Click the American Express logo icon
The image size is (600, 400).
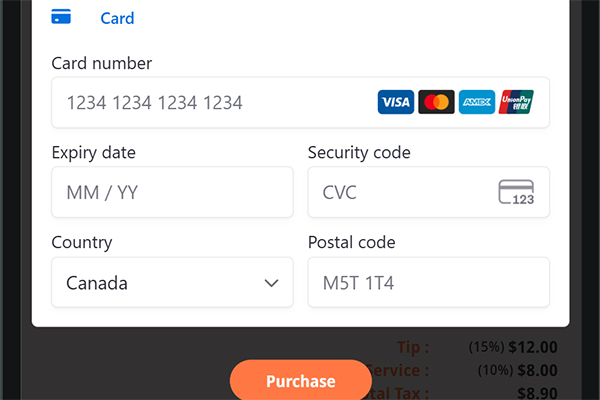pyautogui.click(x=476, y=102)
